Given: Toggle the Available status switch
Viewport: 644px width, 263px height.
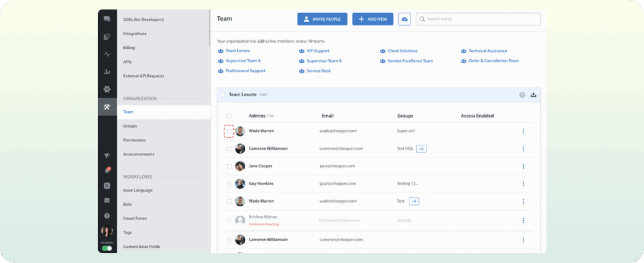Looking at the screenshot, I should click(107, 248).
